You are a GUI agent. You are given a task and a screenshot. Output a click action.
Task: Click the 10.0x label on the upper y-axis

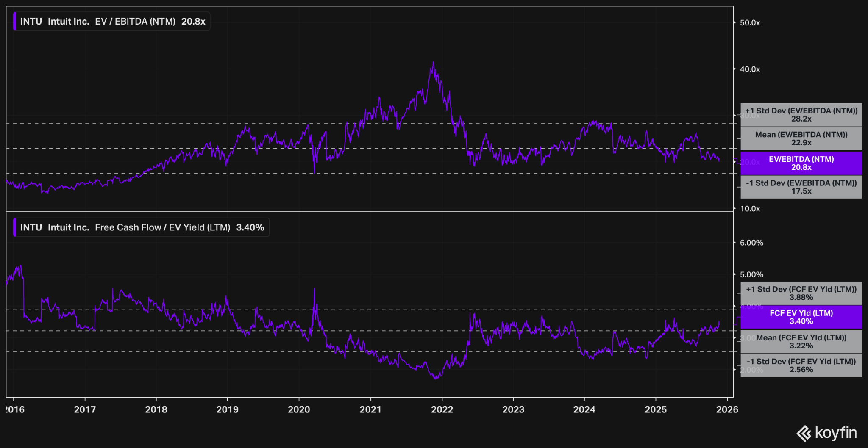click(x=750, y=209)
